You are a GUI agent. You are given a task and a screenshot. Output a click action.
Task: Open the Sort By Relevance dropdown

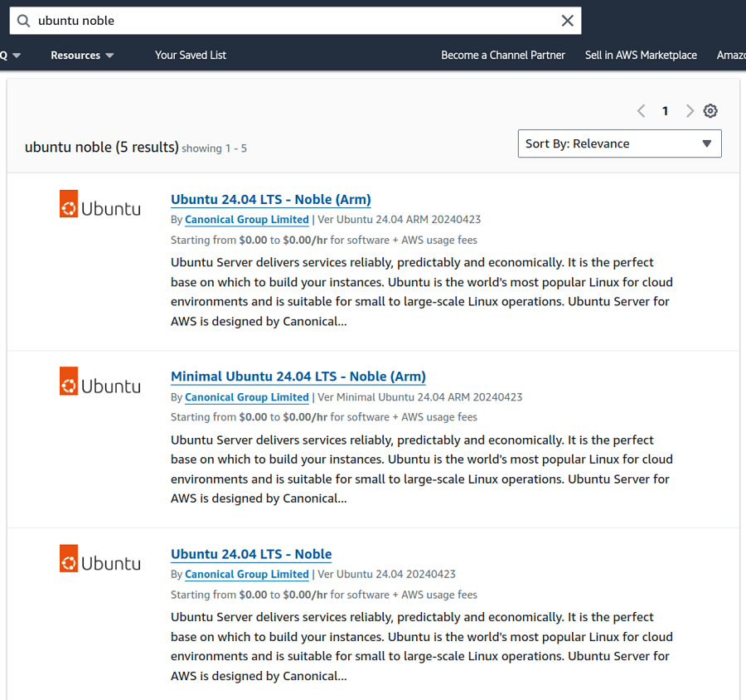619,143
